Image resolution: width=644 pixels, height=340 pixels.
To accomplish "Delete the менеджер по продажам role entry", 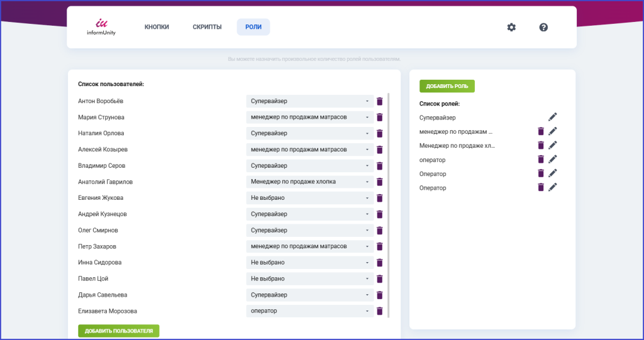I will 541,131.
